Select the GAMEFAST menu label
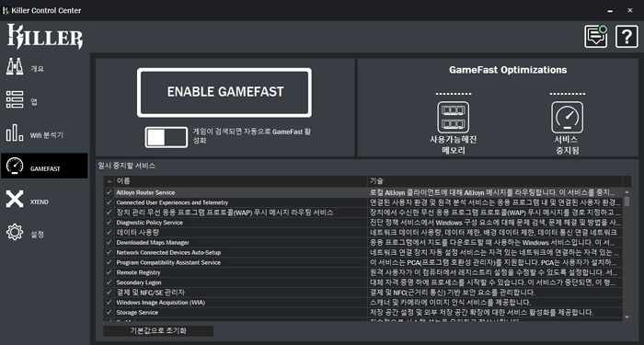The image size is (644, 345). point(45,168)
